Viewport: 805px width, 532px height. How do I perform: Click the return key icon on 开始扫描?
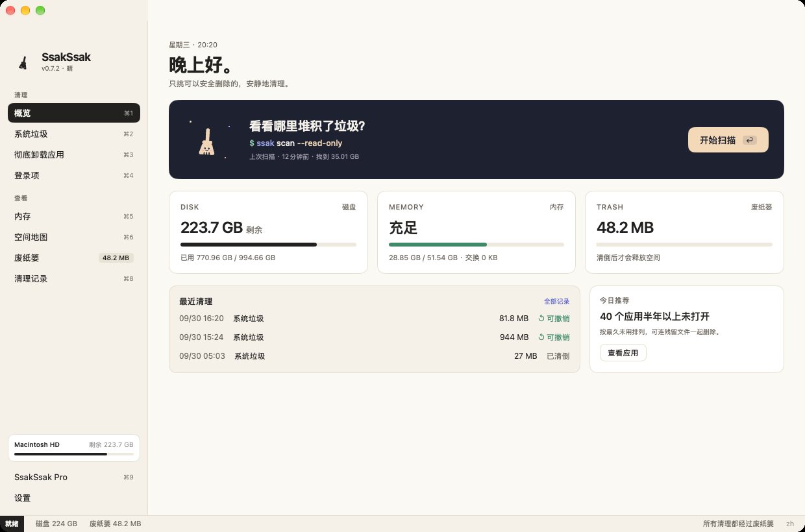click(749, 140)
